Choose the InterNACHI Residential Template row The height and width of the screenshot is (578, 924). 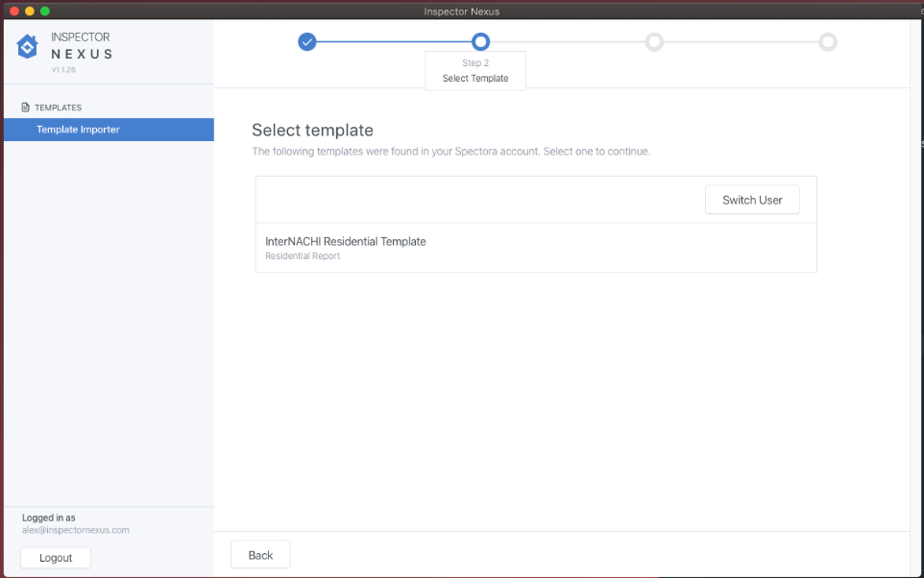pos(536,248)
